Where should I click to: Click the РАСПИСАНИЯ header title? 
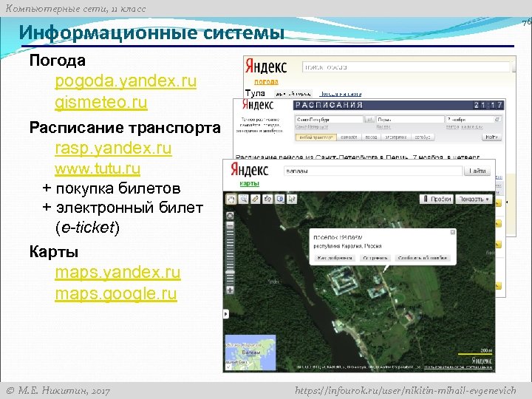pos(329,105)
